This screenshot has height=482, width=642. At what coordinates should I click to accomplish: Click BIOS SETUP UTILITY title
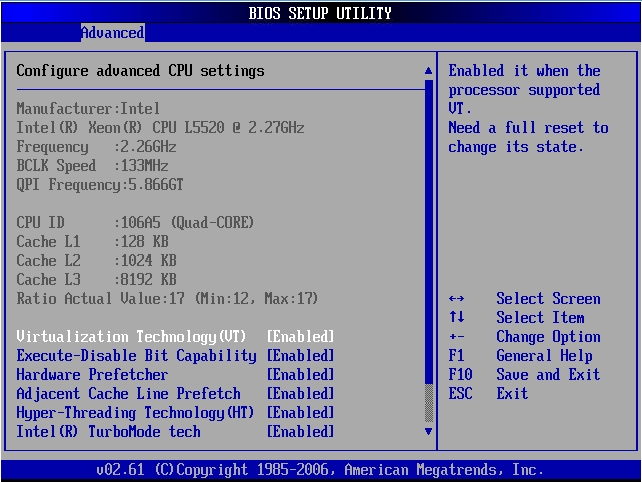(320, 13)
